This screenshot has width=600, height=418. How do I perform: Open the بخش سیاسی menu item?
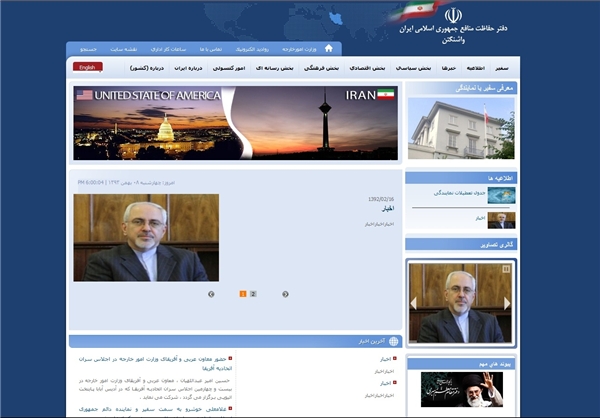[x=413, y=68]
